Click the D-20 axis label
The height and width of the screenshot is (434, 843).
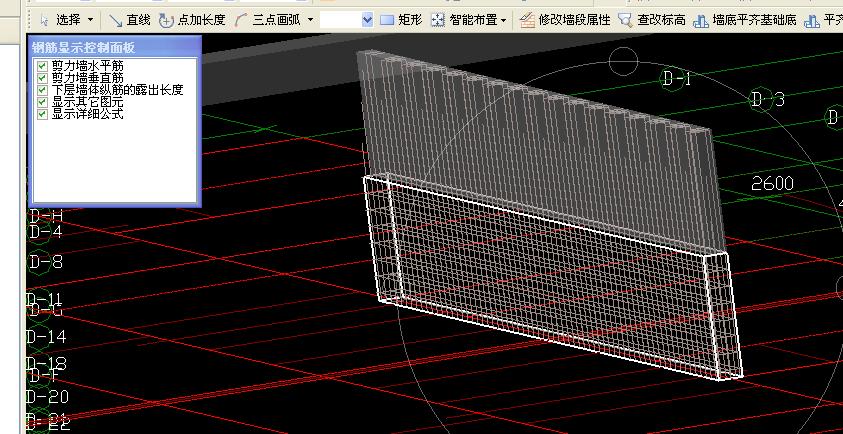(x=48, y=397)
